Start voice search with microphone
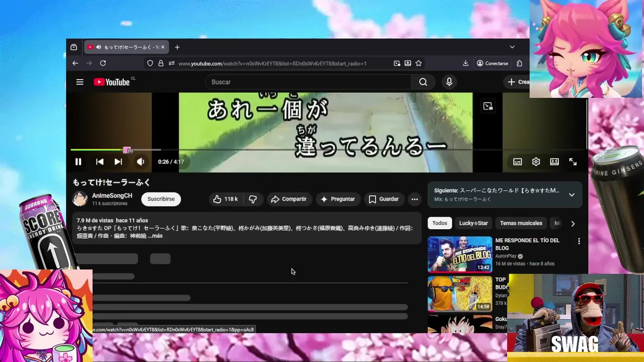644x362 pixels. (x=449, y=82)
